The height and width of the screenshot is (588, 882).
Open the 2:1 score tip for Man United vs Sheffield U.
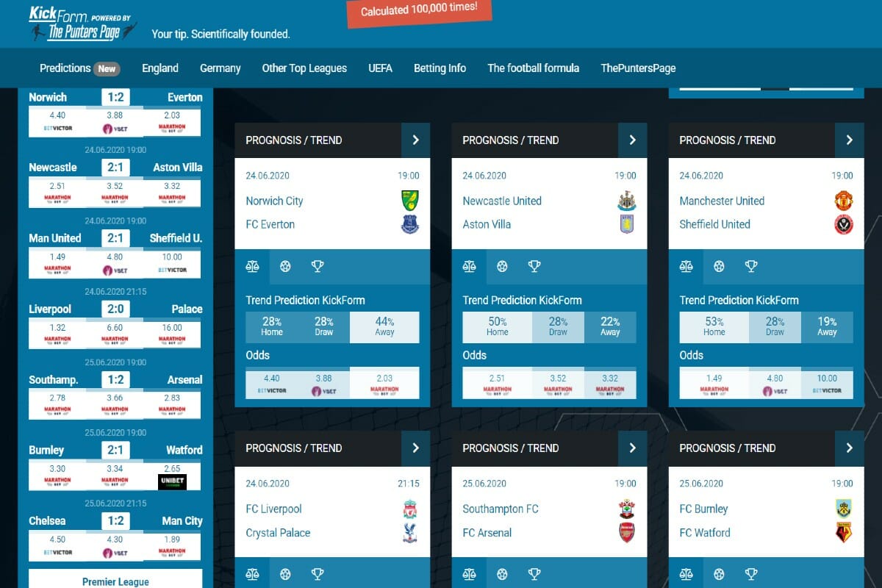pos(115,238)
